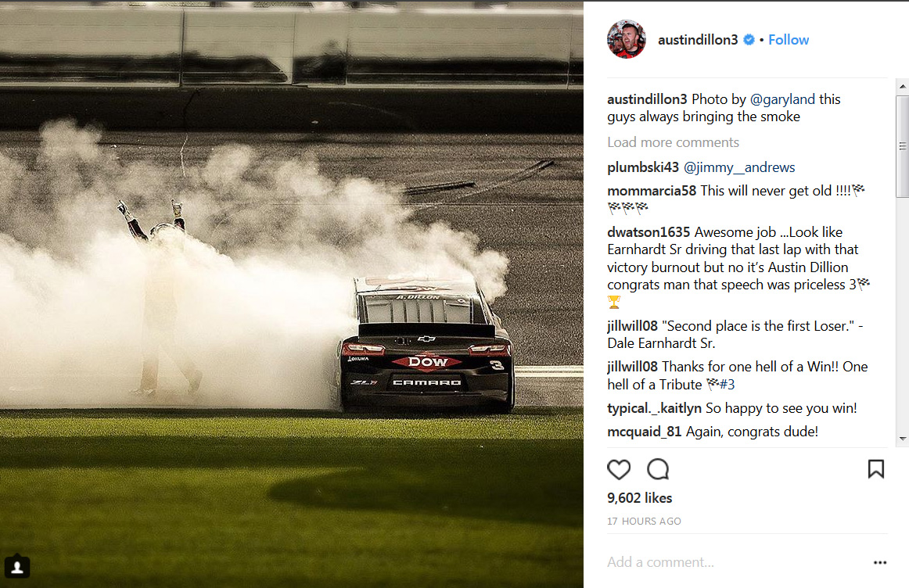909x588 pixels.
Task: Open the #3 hashtag link
Action: (727, 385)
